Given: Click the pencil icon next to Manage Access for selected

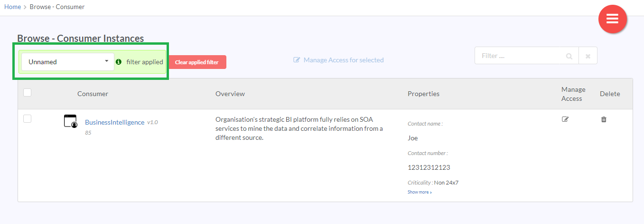Looking at the screenshot, I should tap(297, 60).
